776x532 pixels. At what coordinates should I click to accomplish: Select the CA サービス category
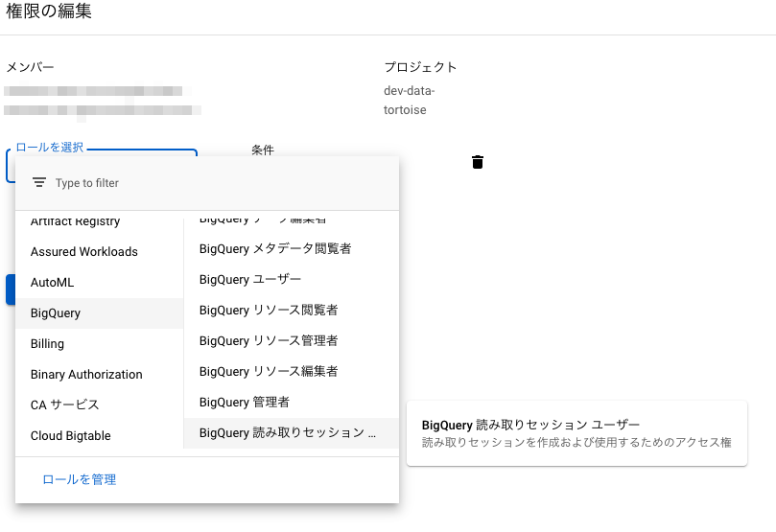click(x=100, y=405)
